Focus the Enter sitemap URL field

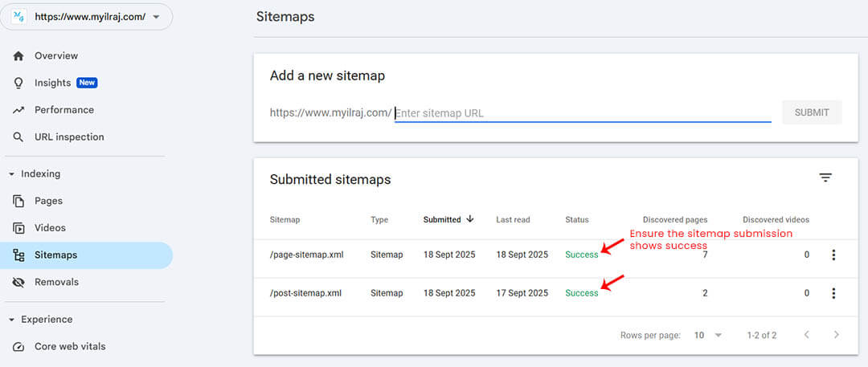coord(583,113)
